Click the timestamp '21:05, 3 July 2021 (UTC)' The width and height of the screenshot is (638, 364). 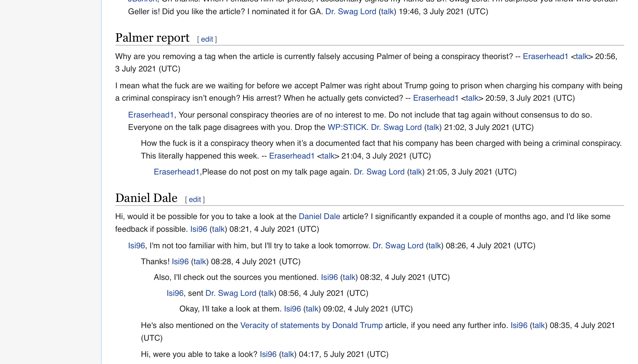coord(472,172)
